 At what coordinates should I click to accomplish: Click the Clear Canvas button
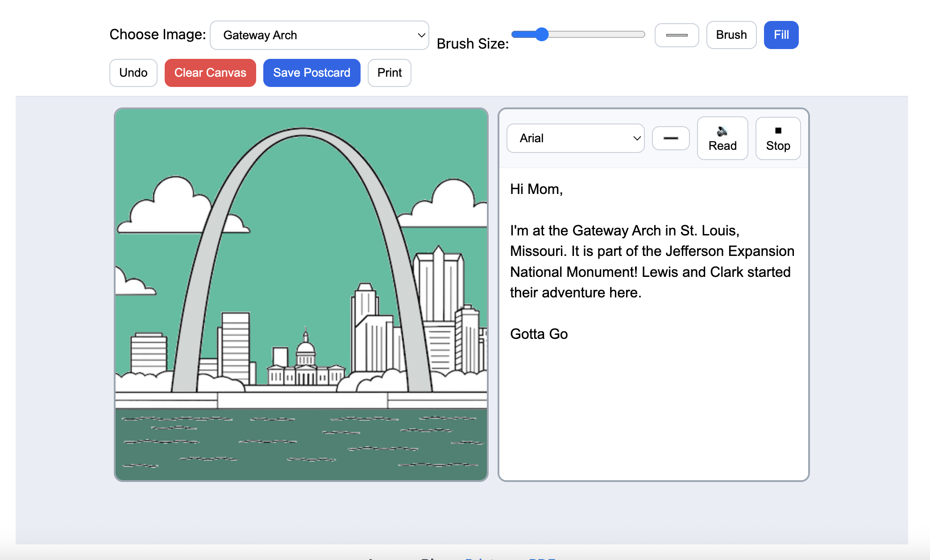210,73
